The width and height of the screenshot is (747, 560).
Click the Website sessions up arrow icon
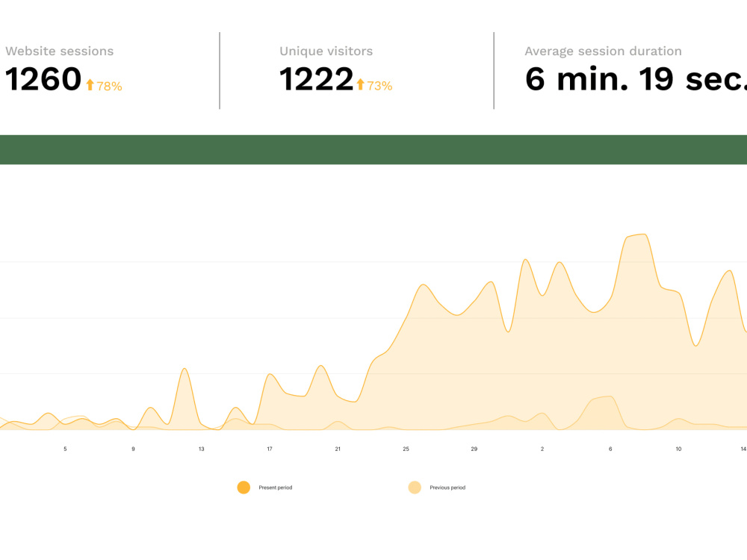click(x=90, y=85)
